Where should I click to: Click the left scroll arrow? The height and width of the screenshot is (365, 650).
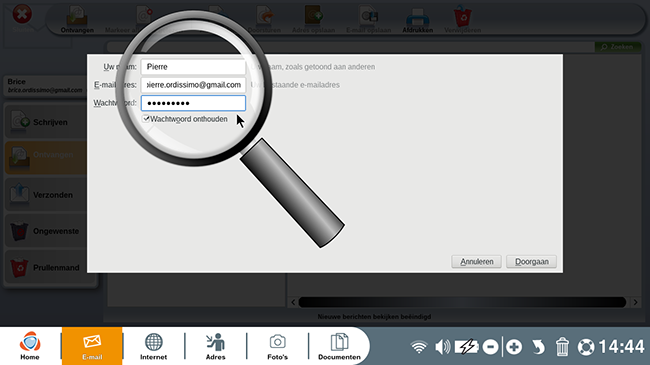coord(293,302)
